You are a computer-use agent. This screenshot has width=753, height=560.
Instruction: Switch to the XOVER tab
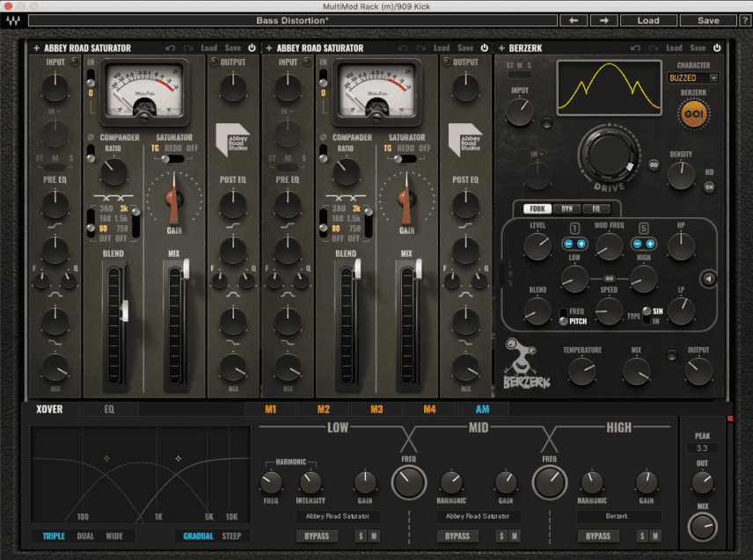click(x=49, y=410)
